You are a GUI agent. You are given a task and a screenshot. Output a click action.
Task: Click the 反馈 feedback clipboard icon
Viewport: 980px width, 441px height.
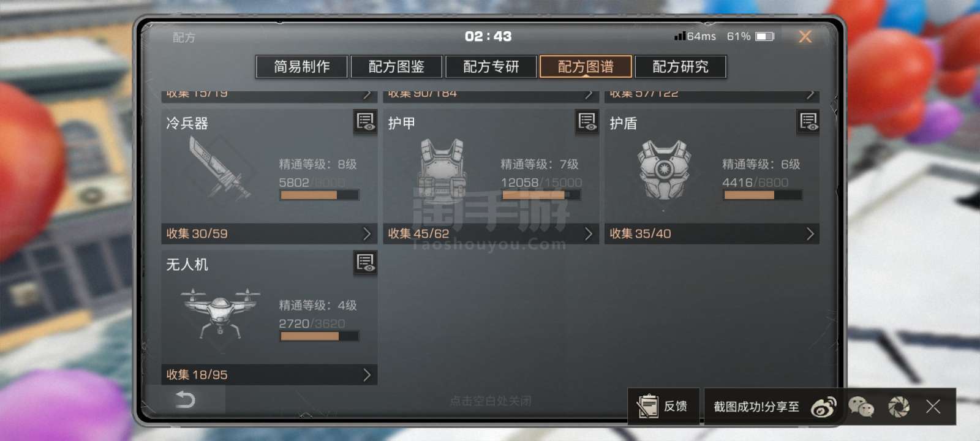647,407
